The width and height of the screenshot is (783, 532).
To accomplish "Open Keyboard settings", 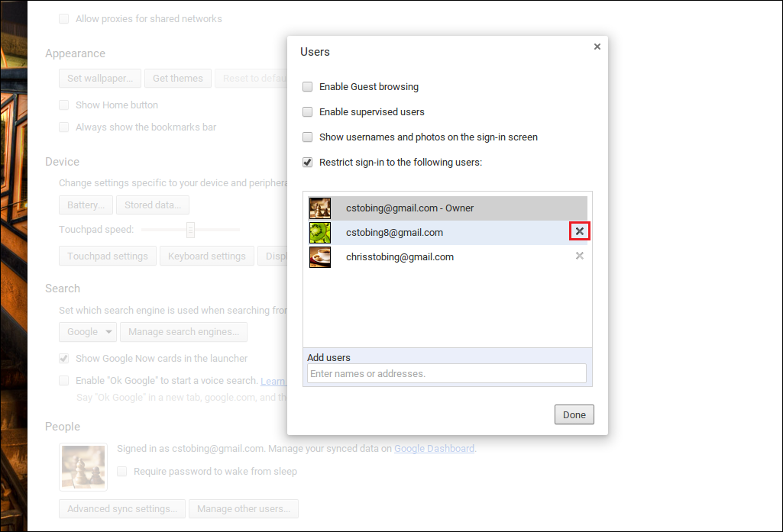I will 207,256.
